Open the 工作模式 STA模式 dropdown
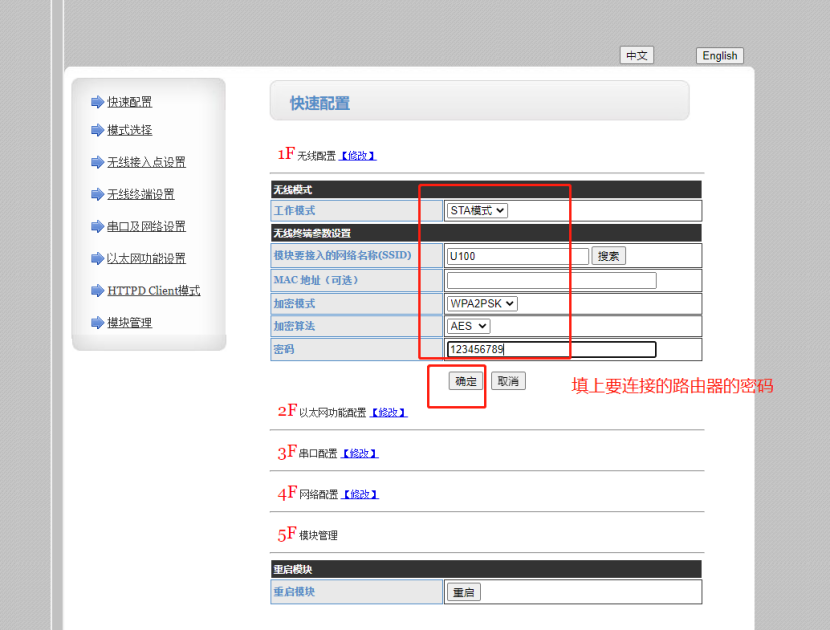The height and width of the screenshot is (630, 830). [x=478, y=211]
